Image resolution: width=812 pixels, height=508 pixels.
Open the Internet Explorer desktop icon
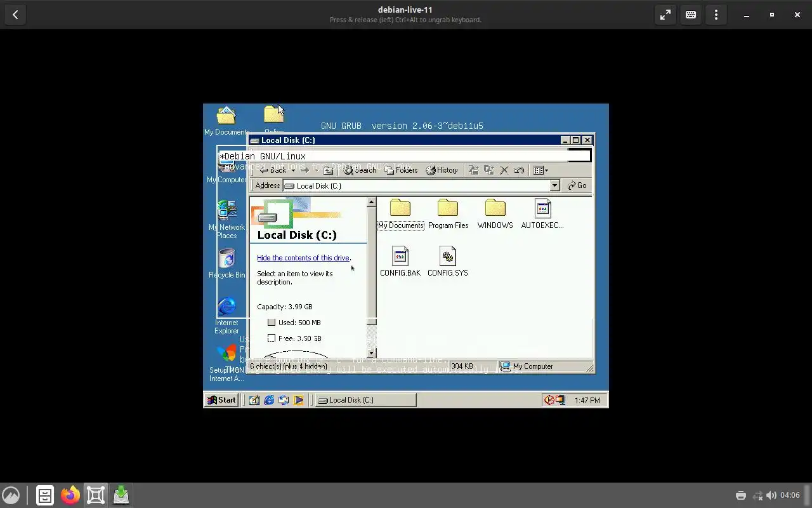226,315
